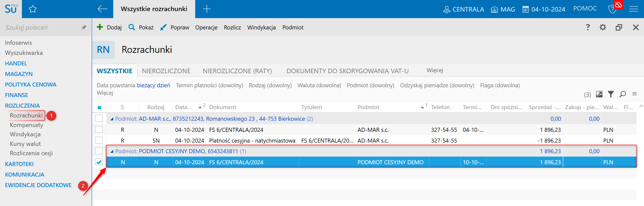
Task: Open favorites with the star icon
Action: click(x=33, y=9)
